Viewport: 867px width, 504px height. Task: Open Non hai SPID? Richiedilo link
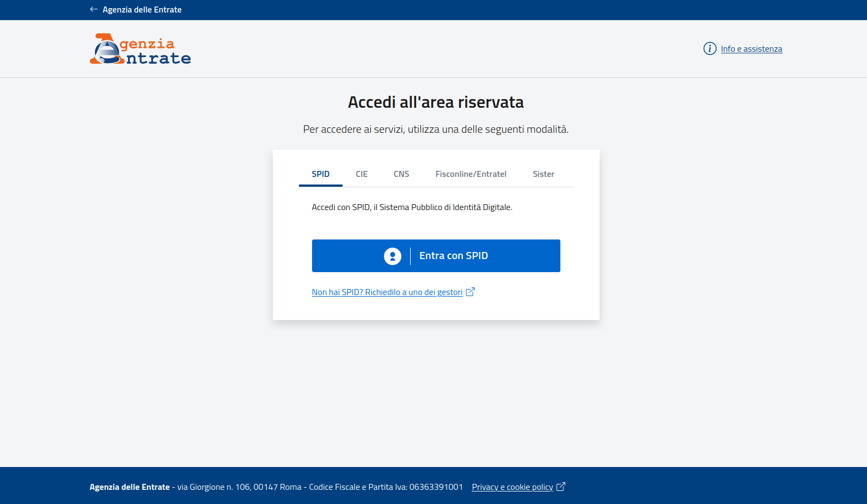[x=387, y=292]
